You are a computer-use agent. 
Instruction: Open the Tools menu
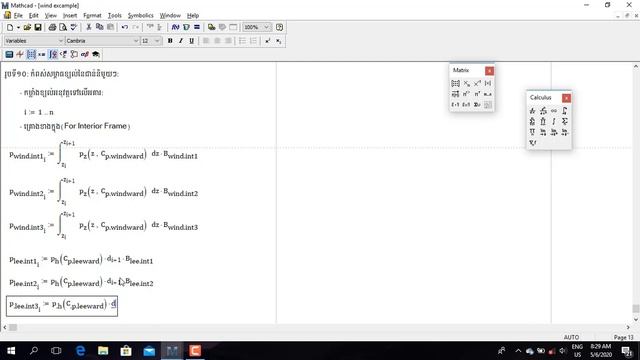(x=115, y=16)
